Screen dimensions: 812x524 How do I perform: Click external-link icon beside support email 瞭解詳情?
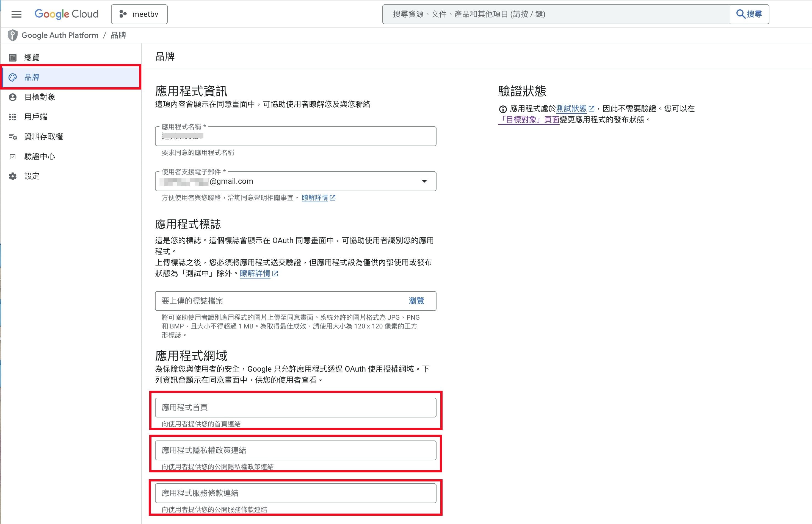click(333, 198)
